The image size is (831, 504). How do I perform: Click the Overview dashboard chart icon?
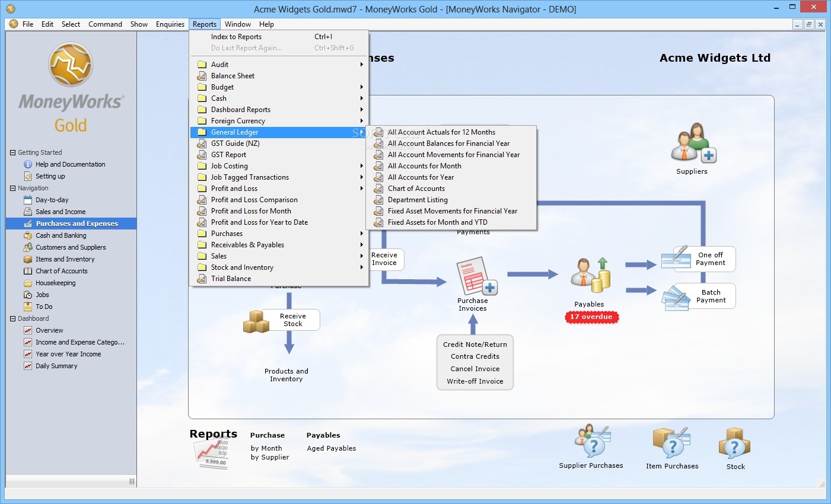(28, 330)
